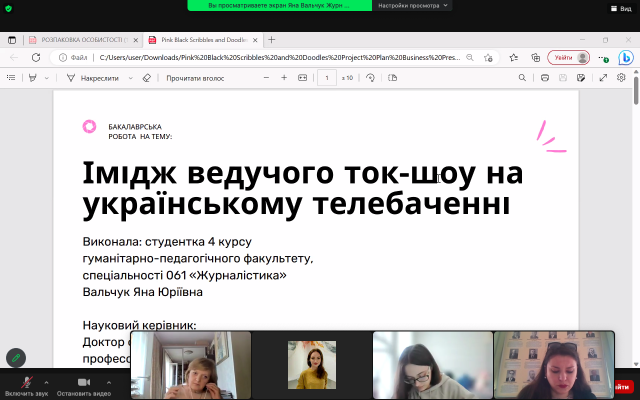Switch to РОЗПАКОВКА ОСОБИСТОСТІ tab
The image size is (640, 400).
[77, 40]
